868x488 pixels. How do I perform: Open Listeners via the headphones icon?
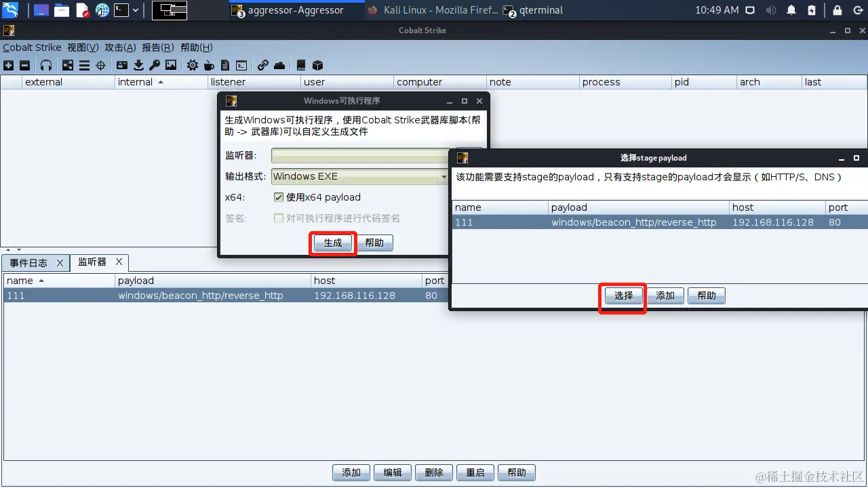46,66
